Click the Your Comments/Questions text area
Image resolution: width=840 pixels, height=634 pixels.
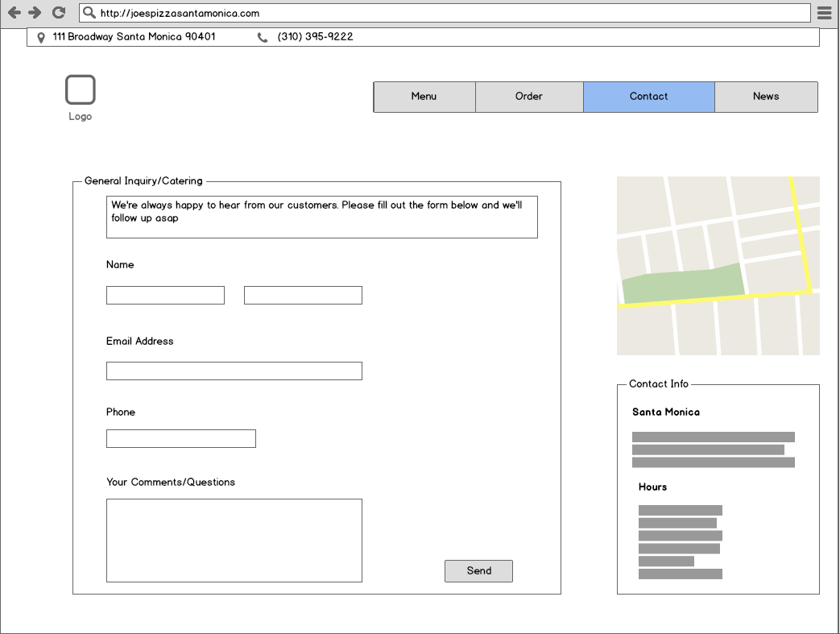(x=234, y=540)
